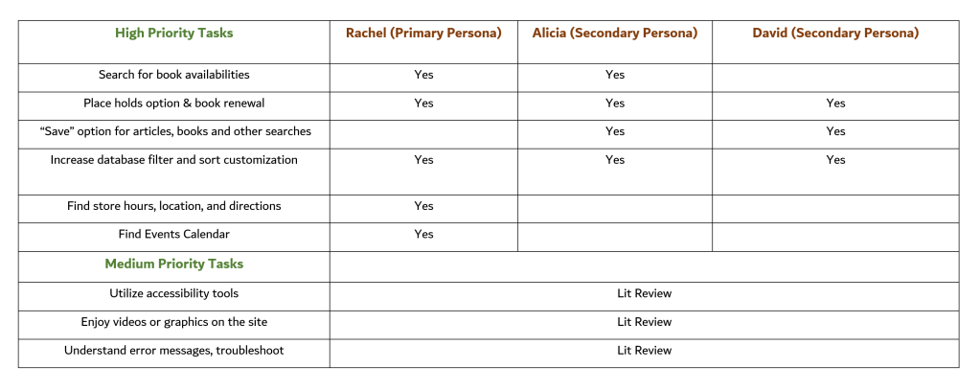Click the "Save" option for articles row label
Screen dimensions: 980x391
tap(173, 131)
